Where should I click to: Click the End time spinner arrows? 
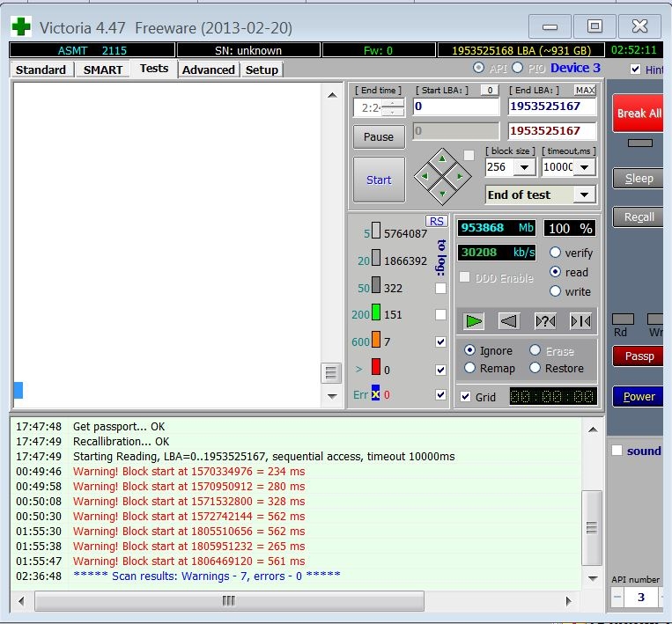coord(393,107)
